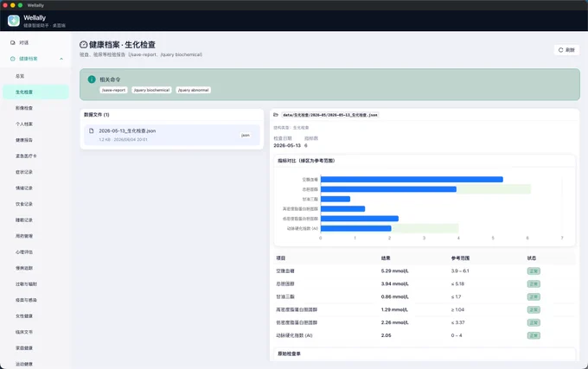
Task: Click the 高密度脂蛋白胆固醇 bar in the chart
Action: pos(342,208)
